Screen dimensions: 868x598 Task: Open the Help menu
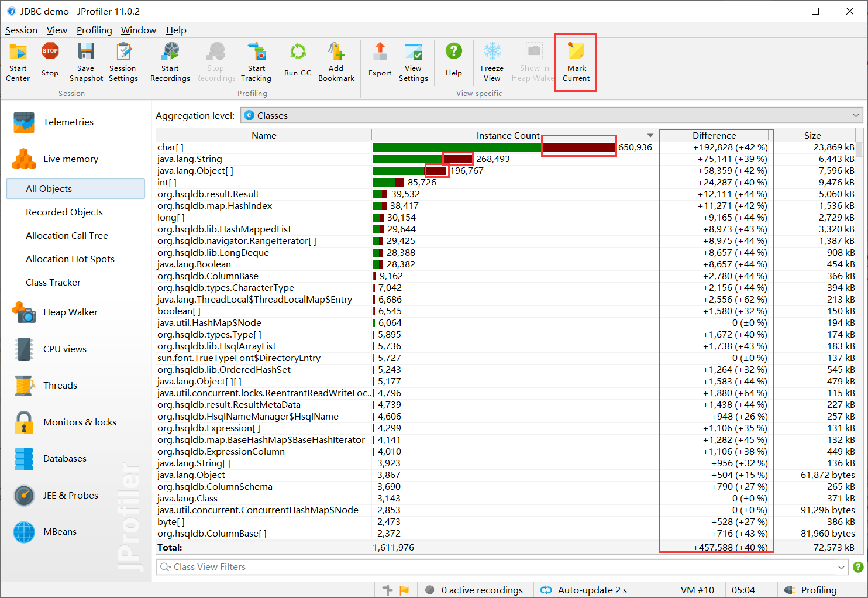coord(176,30)
